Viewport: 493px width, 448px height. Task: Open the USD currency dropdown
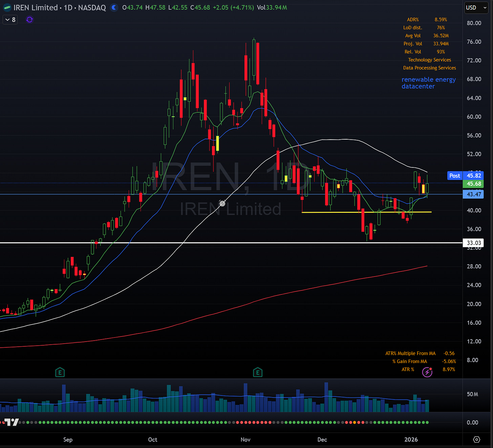[476, 7]
